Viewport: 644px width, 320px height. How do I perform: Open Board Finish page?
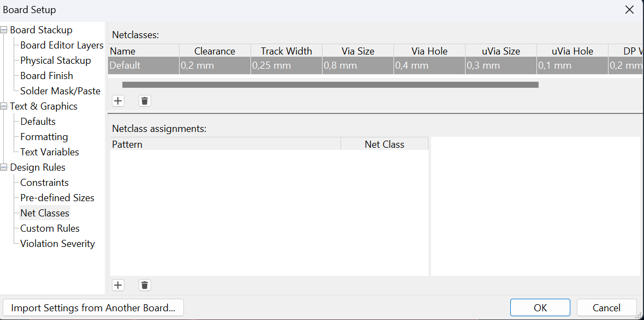pyautogui.click(x=47, y=75)
